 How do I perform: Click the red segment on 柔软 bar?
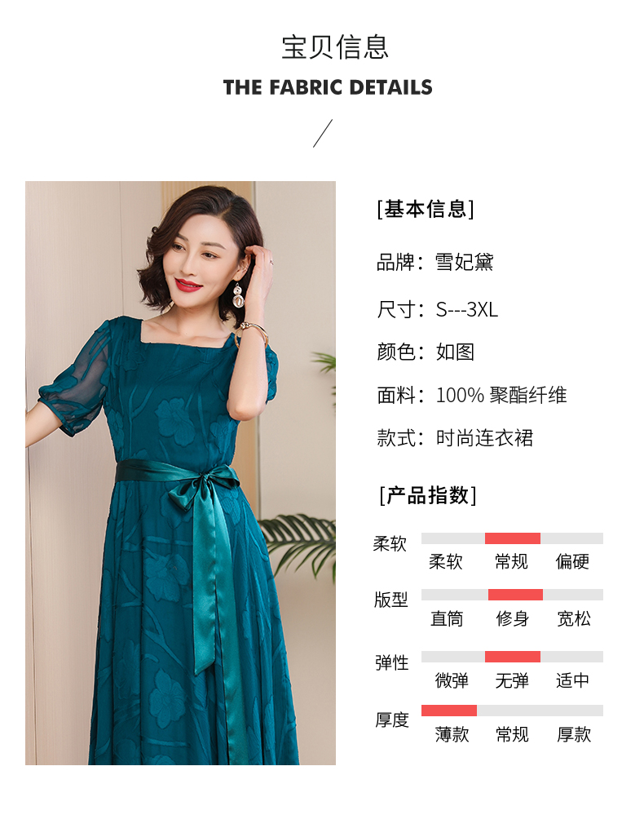513,538
